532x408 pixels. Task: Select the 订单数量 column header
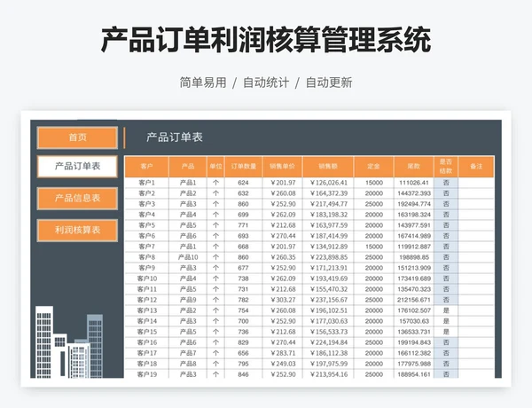[243, 167]
